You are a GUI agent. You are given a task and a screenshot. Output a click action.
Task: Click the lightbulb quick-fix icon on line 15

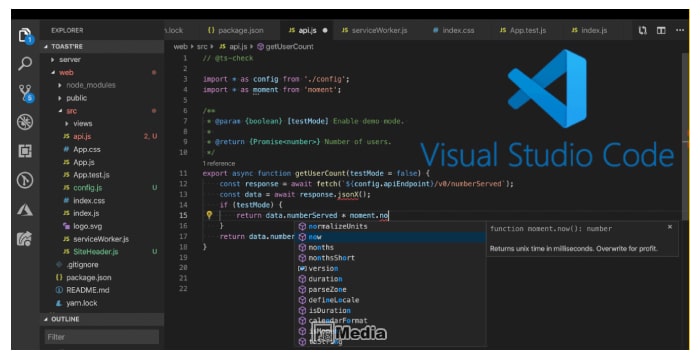209,215
